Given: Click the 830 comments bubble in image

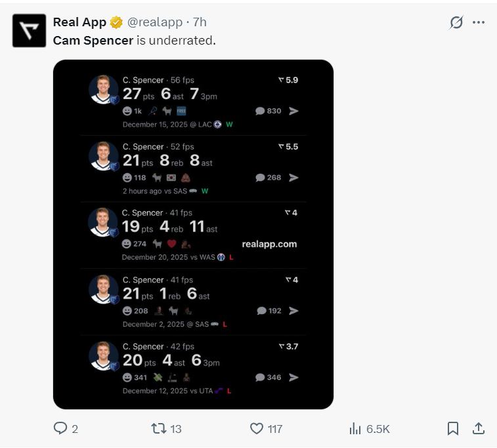Looking at the screenshot, I should [x=268, y=111].
